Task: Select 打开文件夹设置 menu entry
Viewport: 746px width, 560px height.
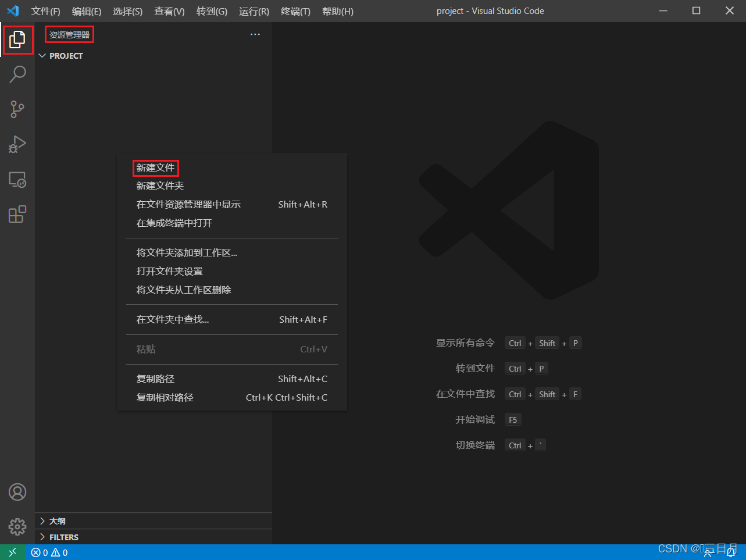Action: (x=232, y=272)
